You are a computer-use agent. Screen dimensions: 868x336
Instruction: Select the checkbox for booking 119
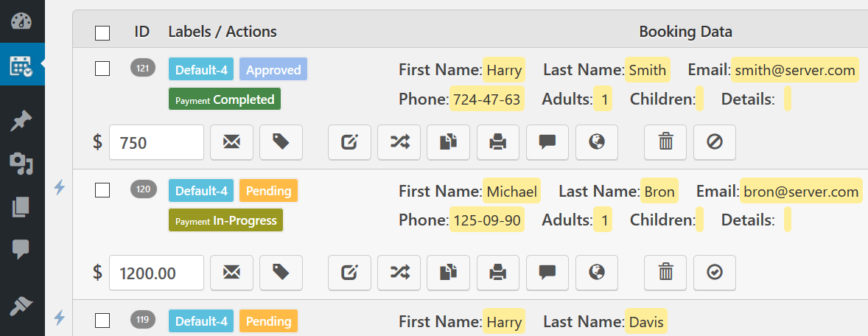click(102, 321)
